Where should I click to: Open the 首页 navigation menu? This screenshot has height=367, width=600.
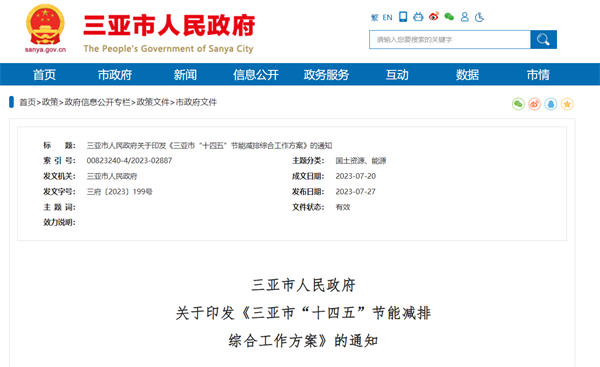pos(44,75)
